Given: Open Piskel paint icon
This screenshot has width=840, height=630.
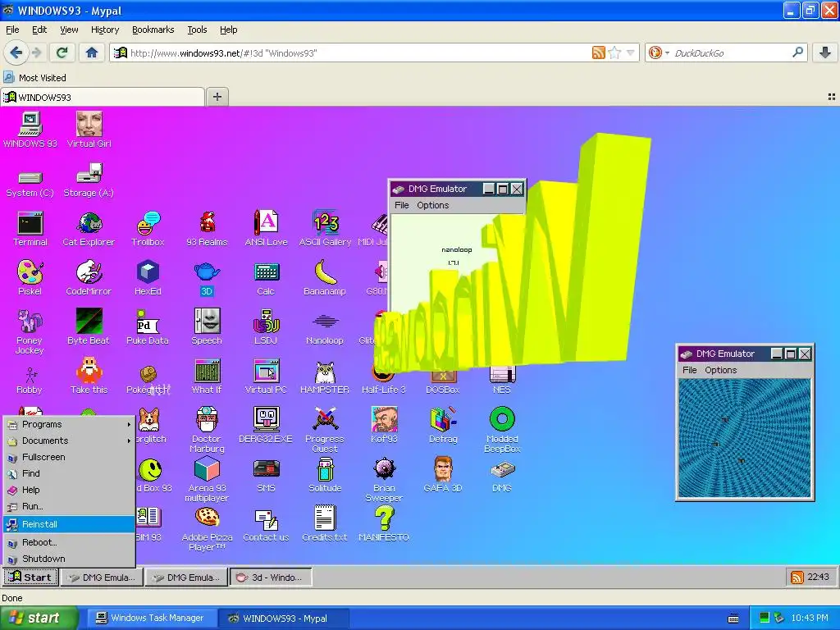Looking at the screenshot, I should pos(30,278).
